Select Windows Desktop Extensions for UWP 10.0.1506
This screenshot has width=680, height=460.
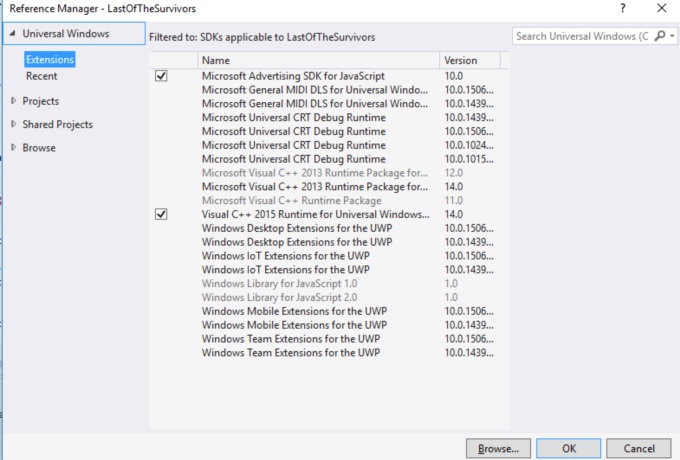click(329, 228)
